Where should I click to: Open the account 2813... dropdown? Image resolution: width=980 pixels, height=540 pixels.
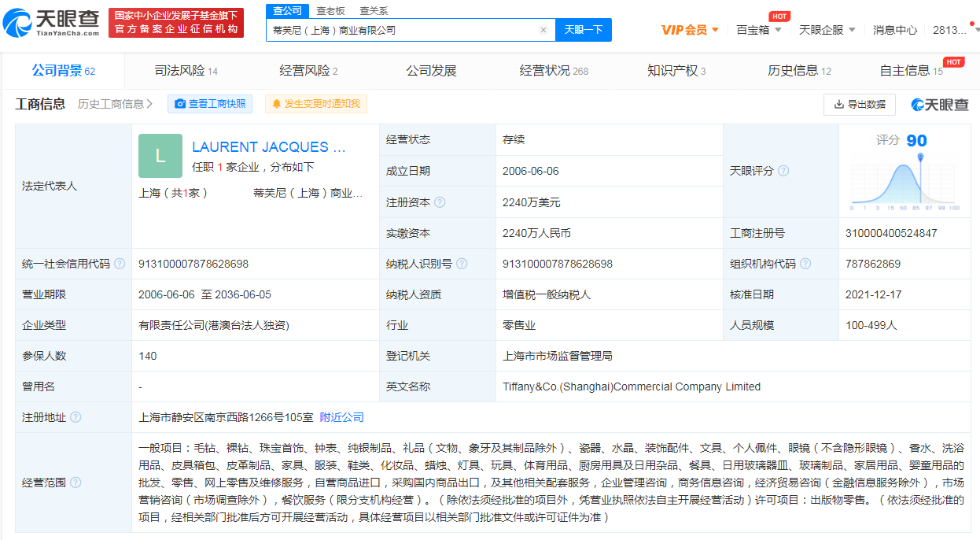point(956,30)
